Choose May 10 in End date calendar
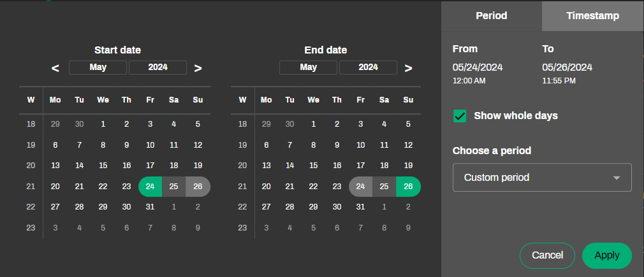Screen dimensions: 644x277 360,145
